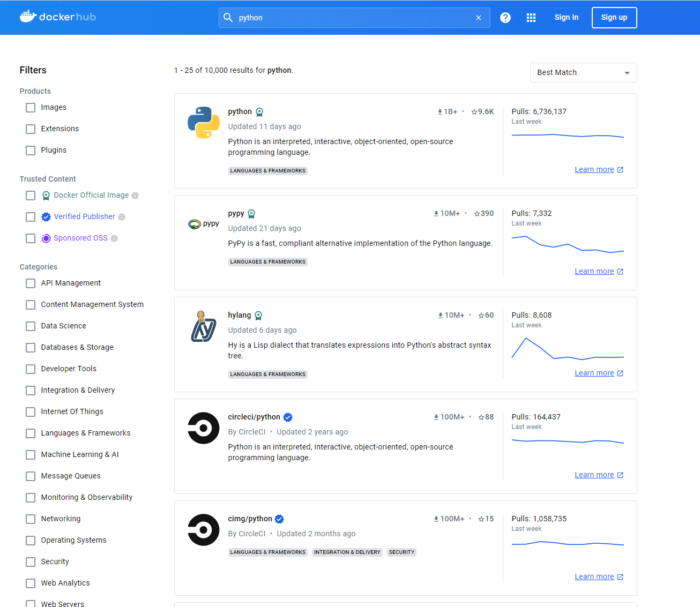Click Languages & Frameworks tag in python card
Screen dimensions: 700x607
point(268,171)
